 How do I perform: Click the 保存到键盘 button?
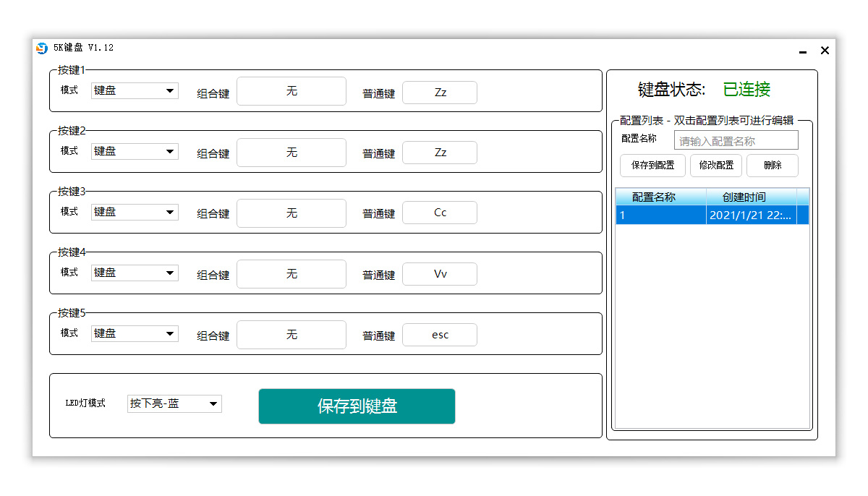(x=357, y=406)
